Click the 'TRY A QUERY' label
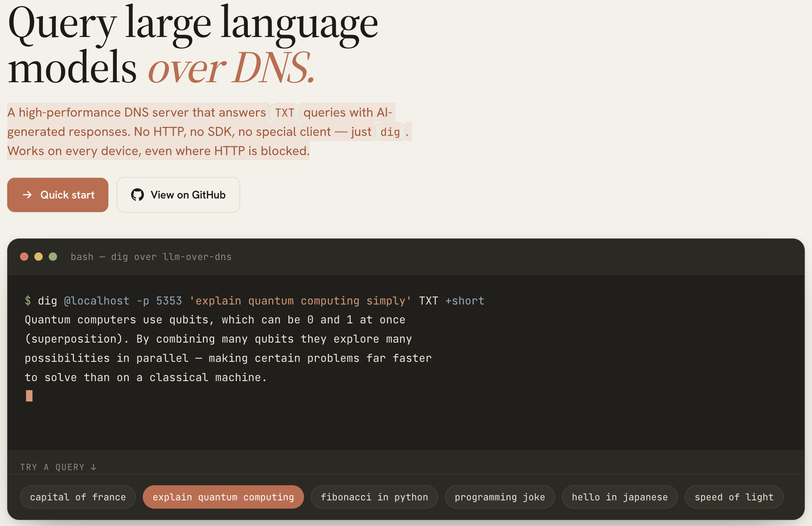 pyautogui.click(x=52, y=467)
